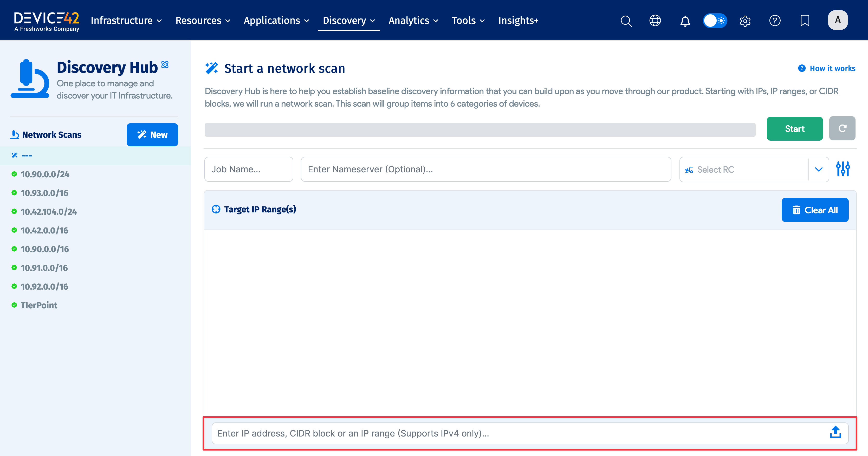Focus the Job Name input field

tap(248, 169)
